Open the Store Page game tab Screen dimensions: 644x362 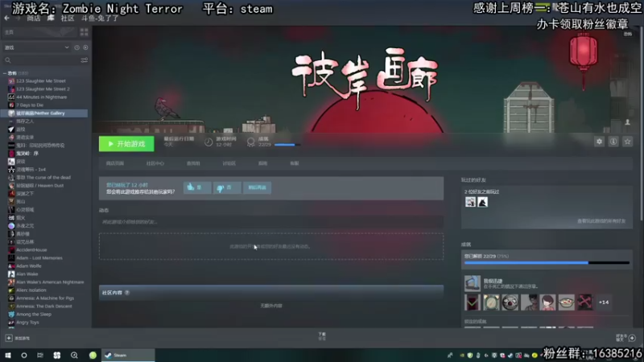click(114, 163)
